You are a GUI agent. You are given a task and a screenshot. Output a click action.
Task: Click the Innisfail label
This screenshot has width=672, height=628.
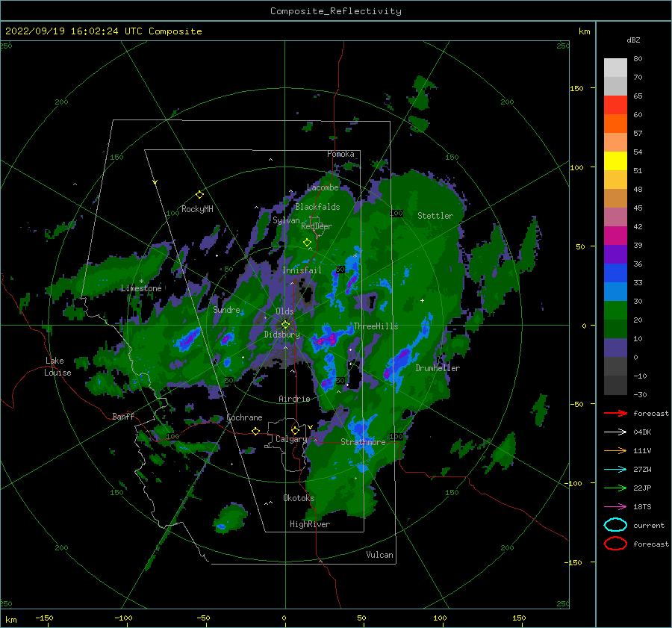302,270
